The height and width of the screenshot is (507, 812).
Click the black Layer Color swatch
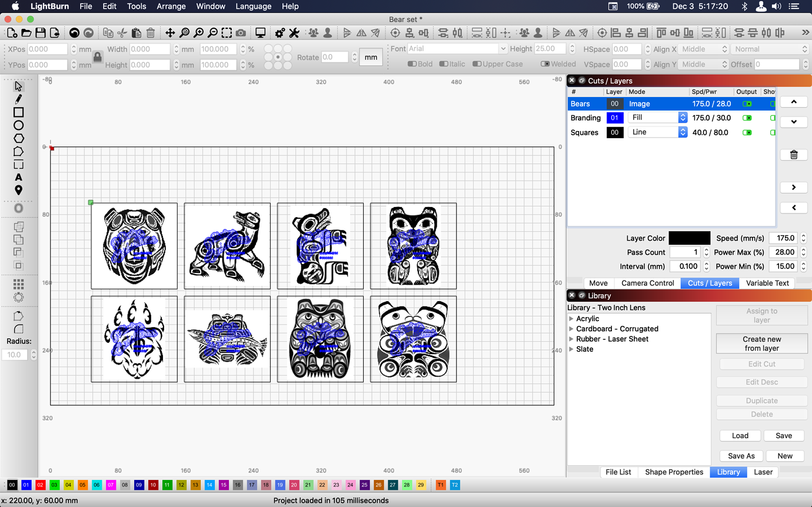point(689,238)
